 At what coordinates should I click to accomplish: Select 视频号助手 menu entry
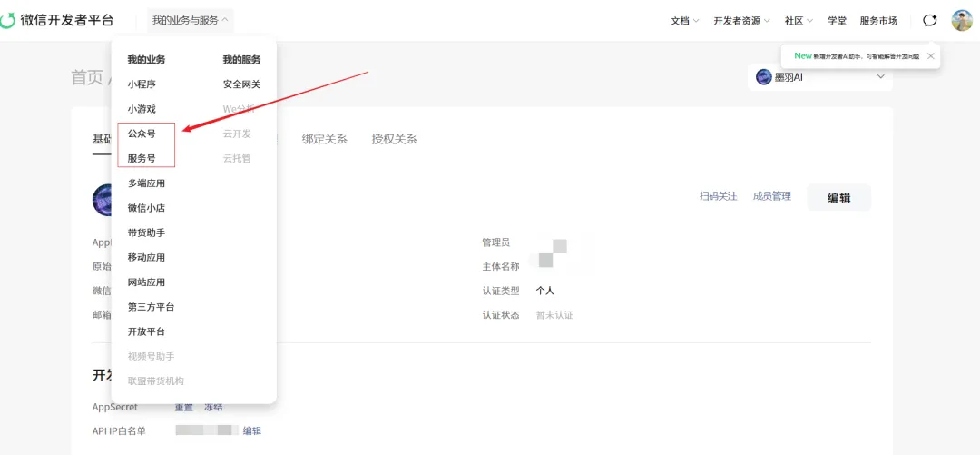click(151, 357)
